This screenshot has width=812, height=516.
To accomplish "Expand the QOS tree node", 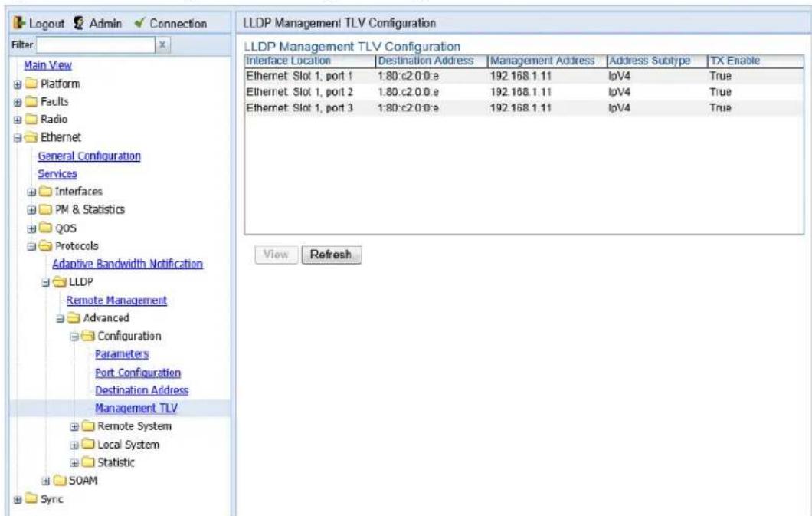I will pyautogui.click(x=31, y=228).
